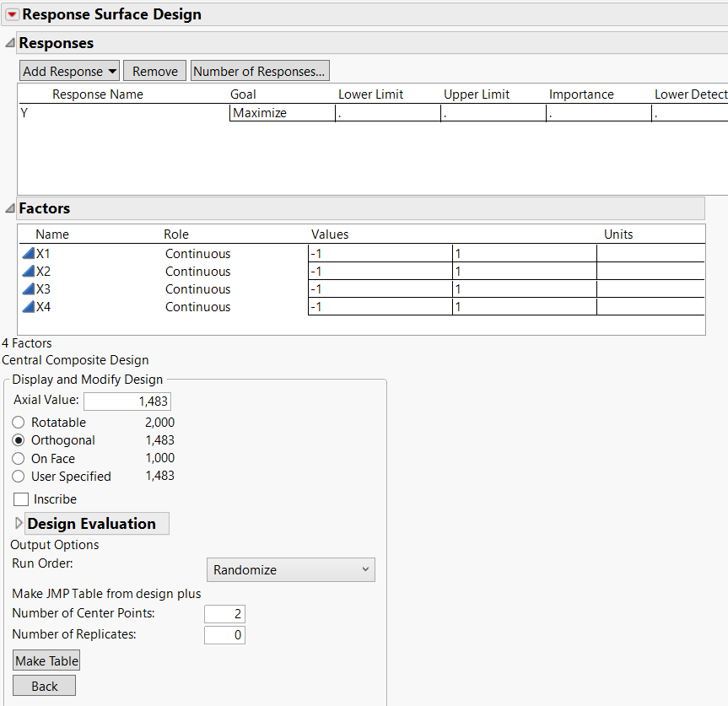This screenshot has width=728, height=706.
Task: Enable the Inscribe checkbox
Action: click(x=21, y=499)
